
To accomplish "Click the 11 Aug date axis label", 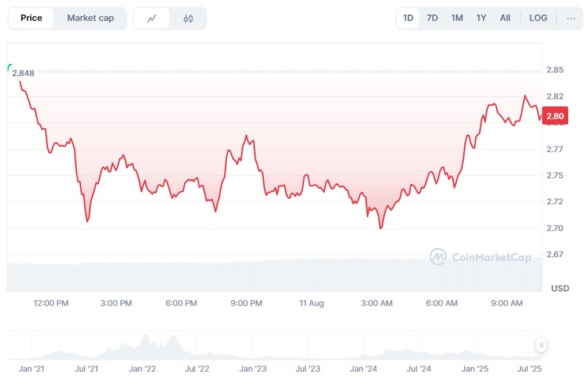I will click(x=311, y=303).
